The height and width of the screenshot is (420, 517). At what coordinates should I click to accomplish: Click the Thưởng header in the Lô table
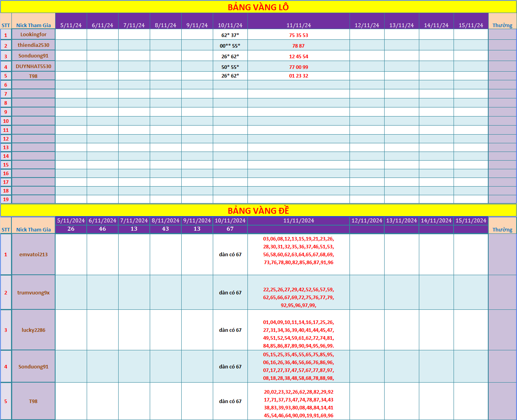(502, 21)
